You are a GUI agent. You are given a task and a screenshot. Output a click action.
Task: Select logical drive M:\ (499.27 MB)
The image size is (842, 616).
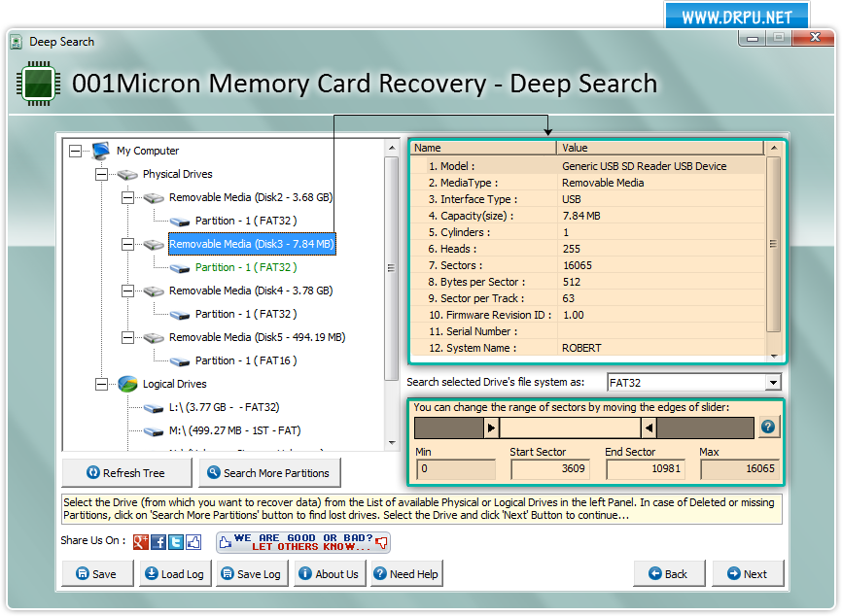pyautogui.click(x=234, y=430)
